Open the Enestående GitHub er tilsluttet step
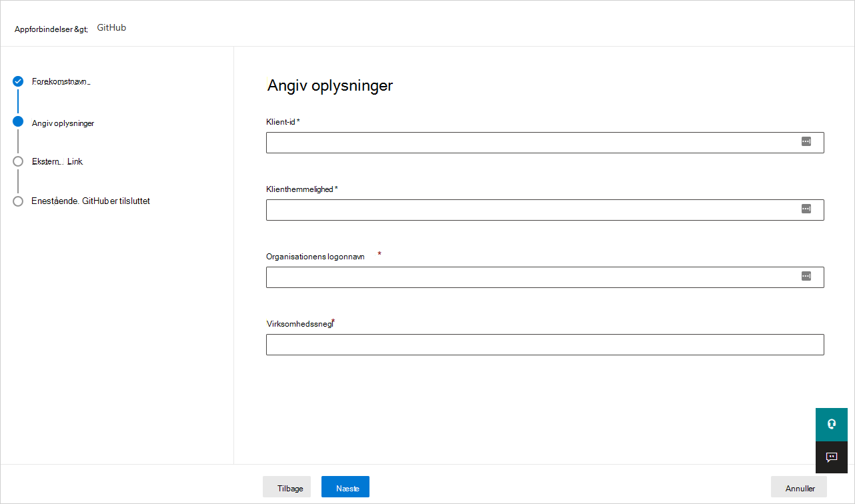This screenshot has height=504, width=855. coord(90,201)
